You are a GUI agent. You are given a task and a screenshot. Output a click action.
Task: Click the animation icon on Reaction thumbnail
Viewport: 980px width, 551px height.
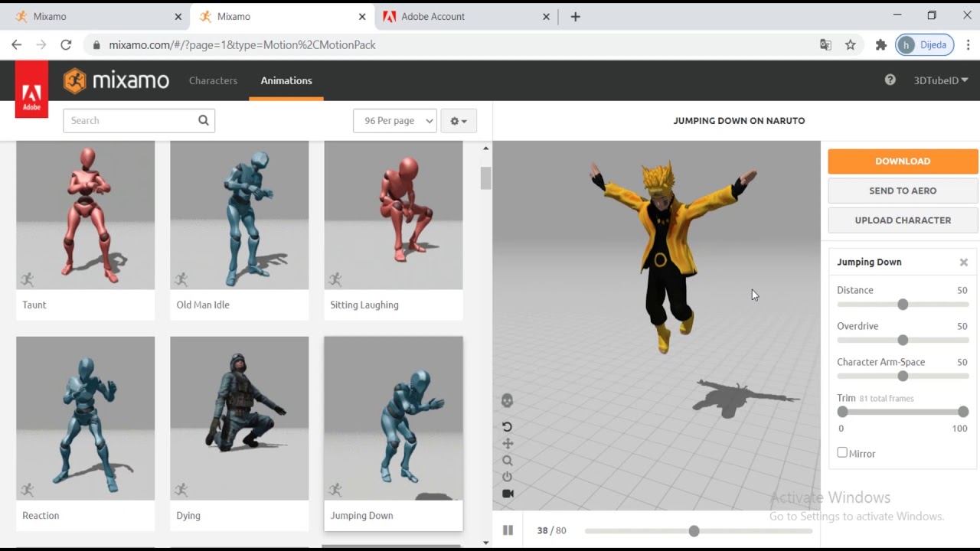[28, 490]
